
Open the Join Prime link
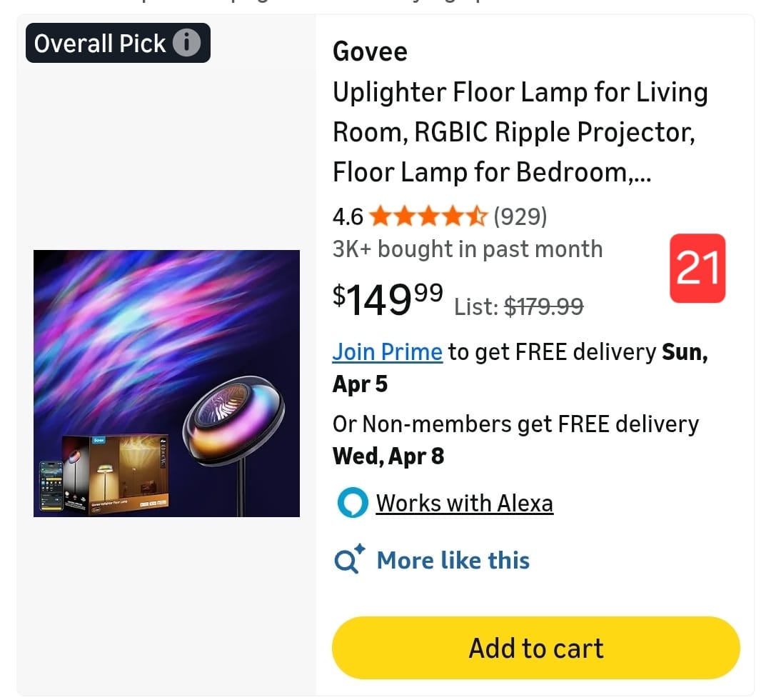[387, 351]
